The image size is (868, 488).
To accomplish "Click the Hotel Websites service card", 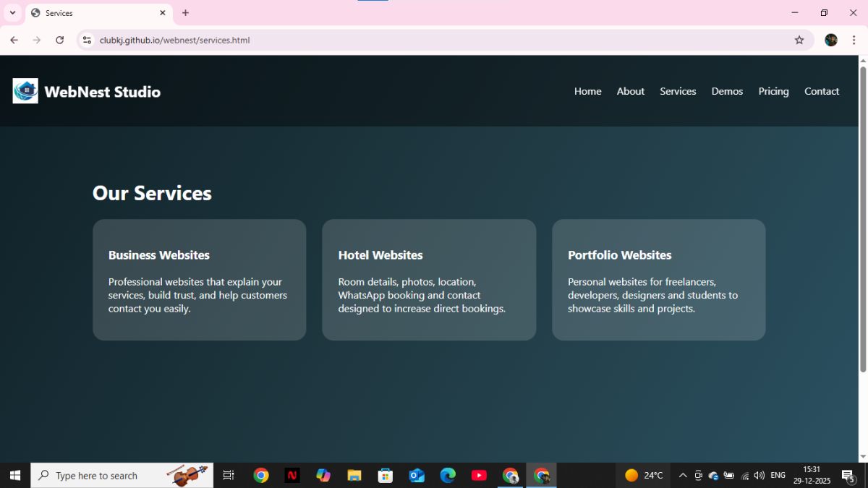I will click(429, 280).
